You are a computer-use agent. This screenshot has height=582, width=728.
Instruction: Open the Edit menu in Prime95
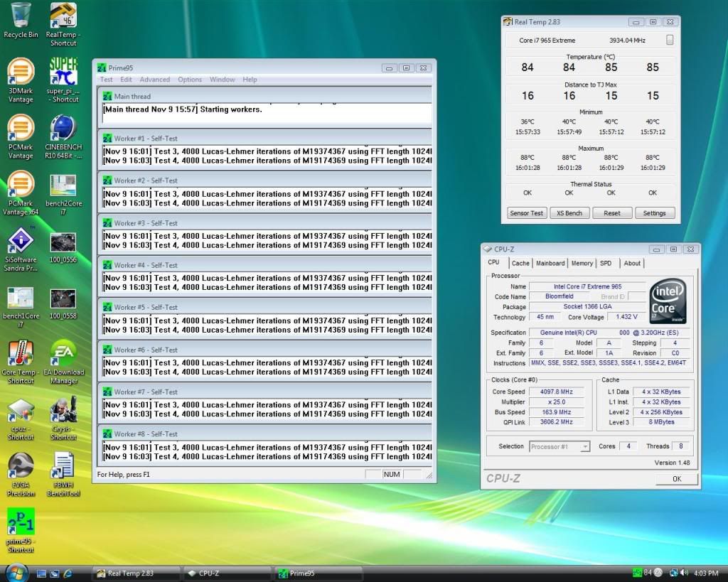coord(126,80)
